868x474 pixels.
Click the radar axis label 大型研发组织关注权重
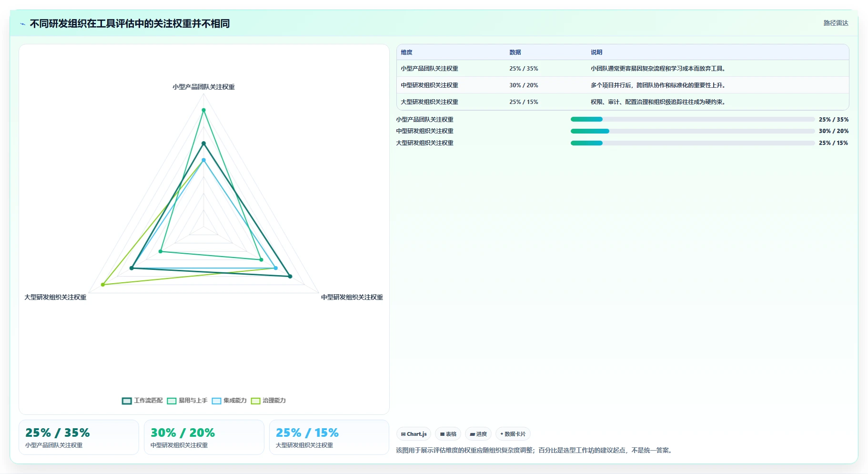tap(55, 297)
